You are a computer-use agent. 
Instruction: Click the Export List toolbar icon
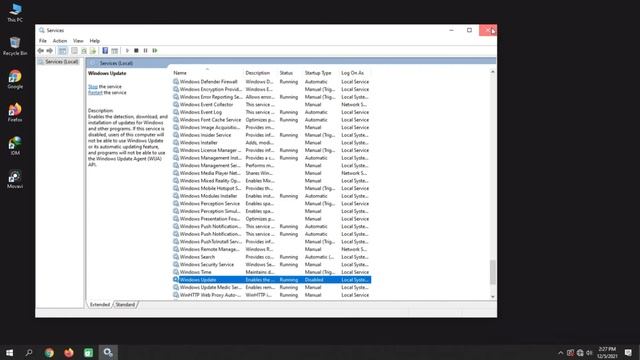point(93,51)
